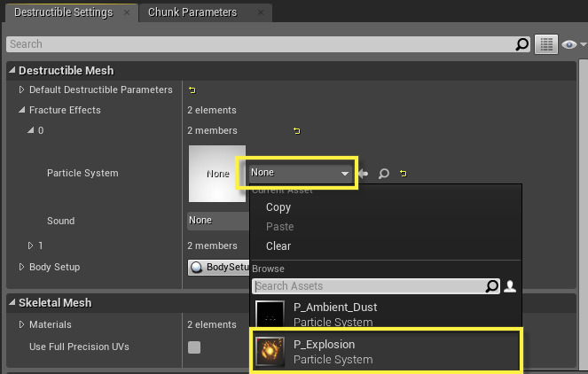Collapse the Fracture Effects section
Image resolution: width=588 pixels, height=374 pixels.
click(x=22, y=111)
